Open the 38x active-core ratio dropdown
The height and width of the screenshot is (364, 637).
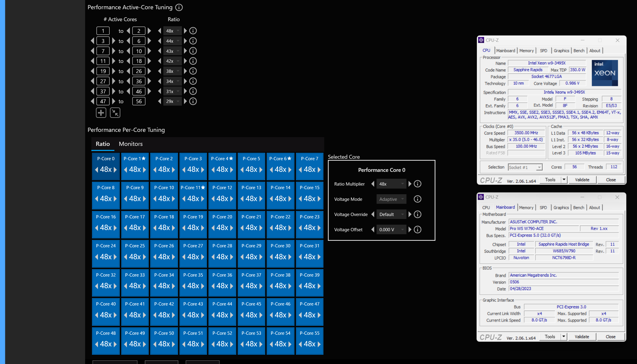coord(172,71)
